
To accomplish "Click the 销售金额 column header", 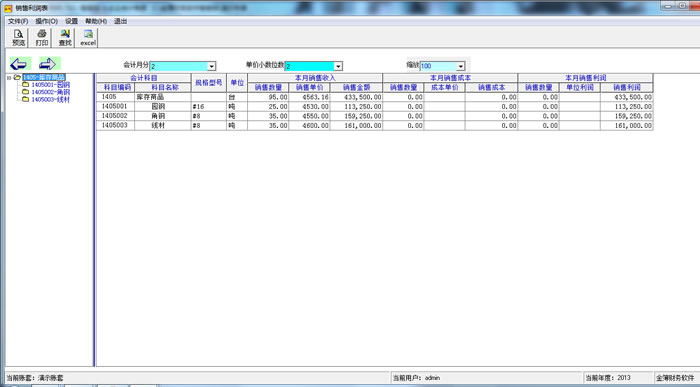I will tap(357, 87).
